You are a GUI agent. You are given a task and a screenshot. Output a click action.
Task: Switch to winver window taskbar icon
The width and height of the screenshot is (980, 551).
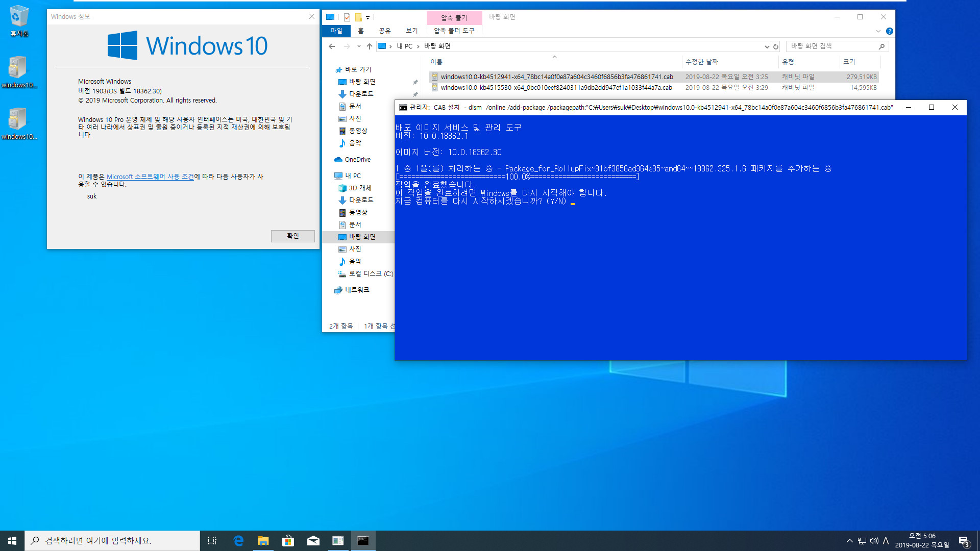point(338,541)
